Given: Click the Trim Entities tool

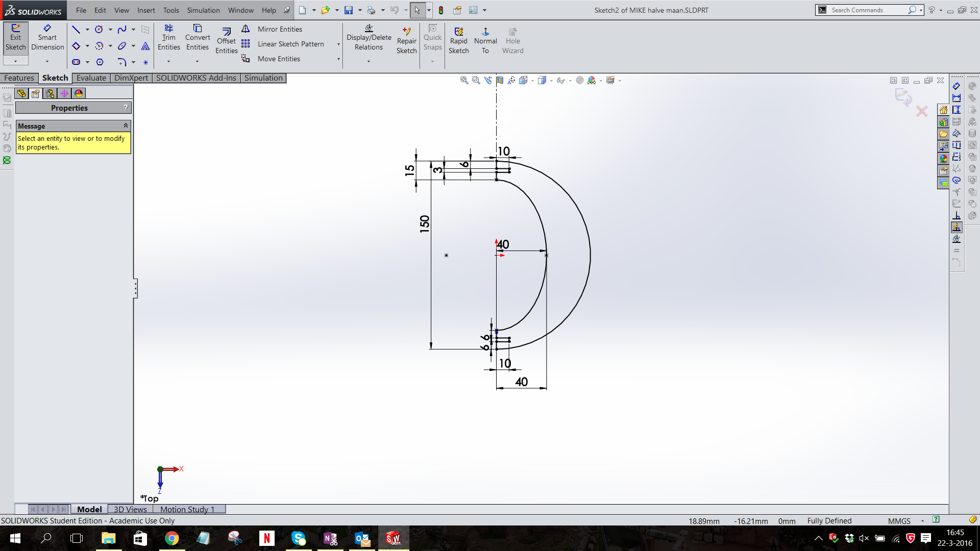Looking at the screenshot, I should (169, 38).
